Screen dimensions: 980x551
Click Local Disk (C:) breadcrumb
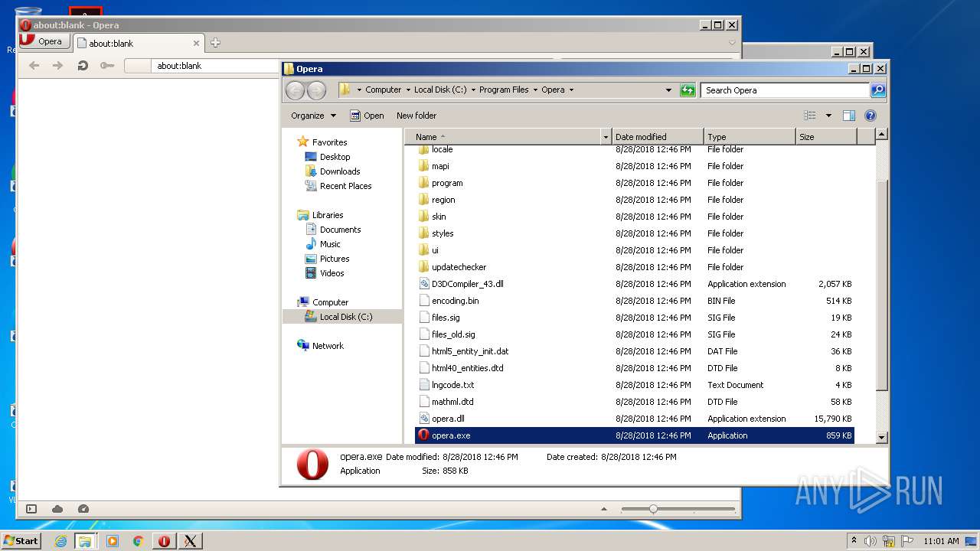[440, 90]
